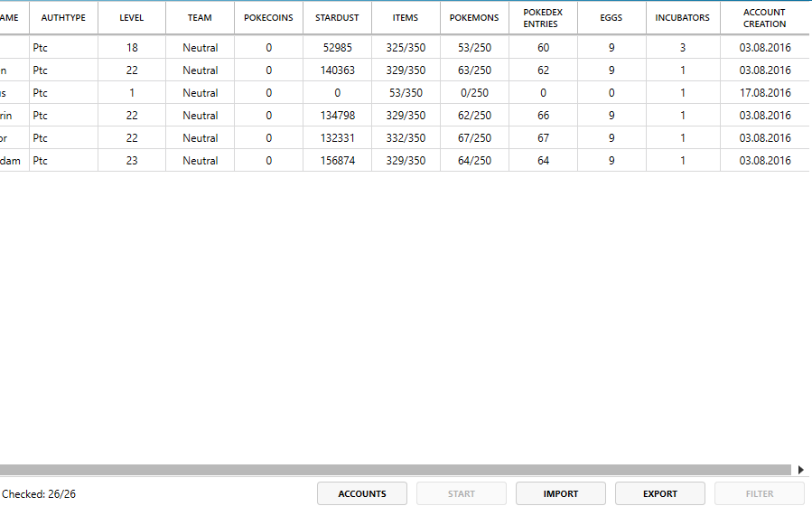Viewport: 812px width, 506px height.
Task: Sort by the ITEMS column header
Action: coord(406,17)
